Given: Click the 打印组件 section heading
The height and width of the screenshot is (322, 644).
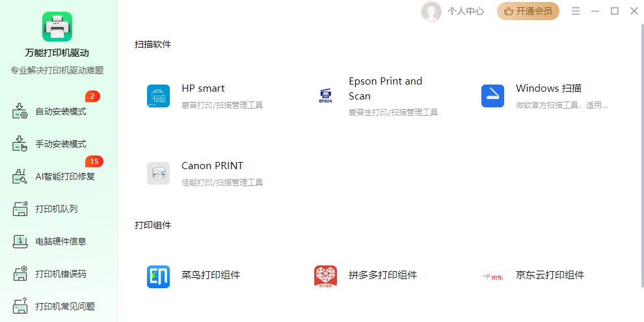Looking at the screenshot, I should (x=153, y=225).
